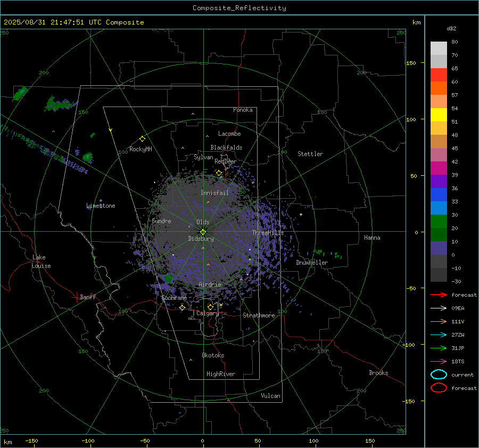
Task: Click the red forecast ellipse in legend
Action: pos(439,388)
